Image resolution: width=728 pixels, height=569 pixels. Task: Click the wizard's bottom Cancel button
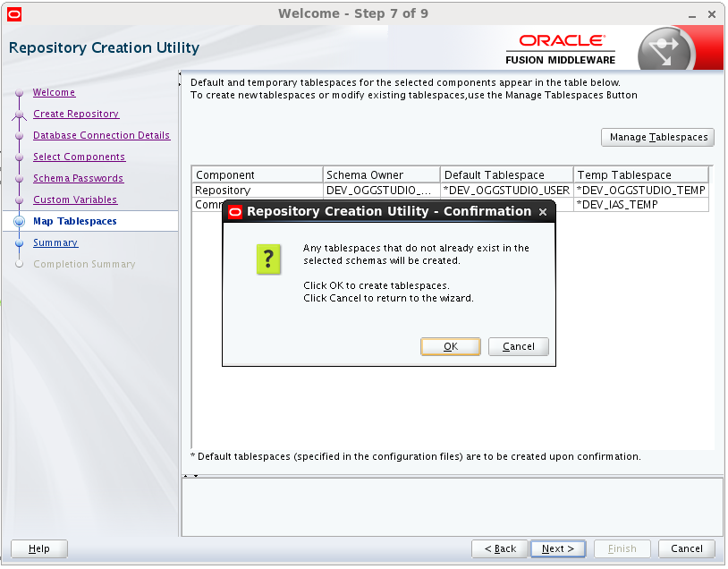[x=686, y=548]
